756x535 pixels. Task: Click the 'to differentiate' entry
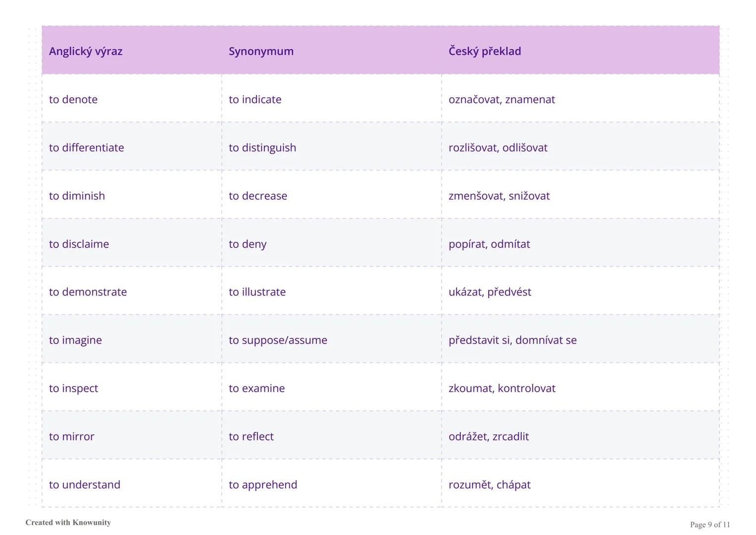coord(87,148)
